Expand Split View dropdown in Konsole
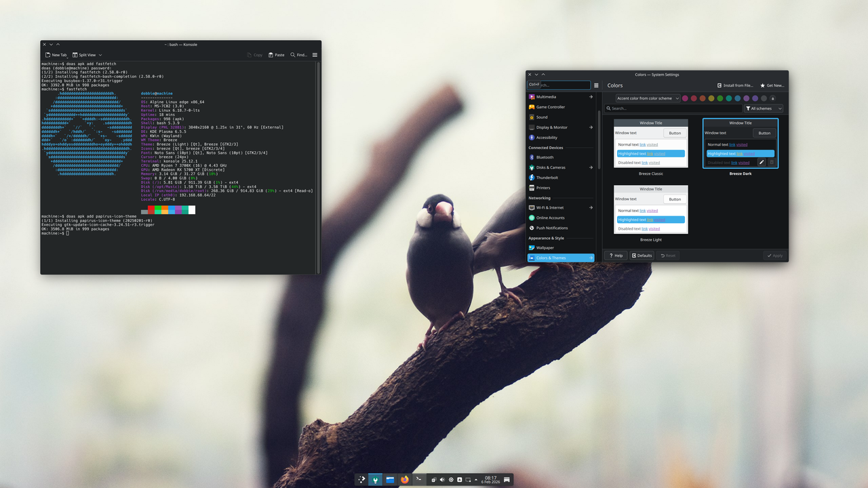 pos(100,55)
